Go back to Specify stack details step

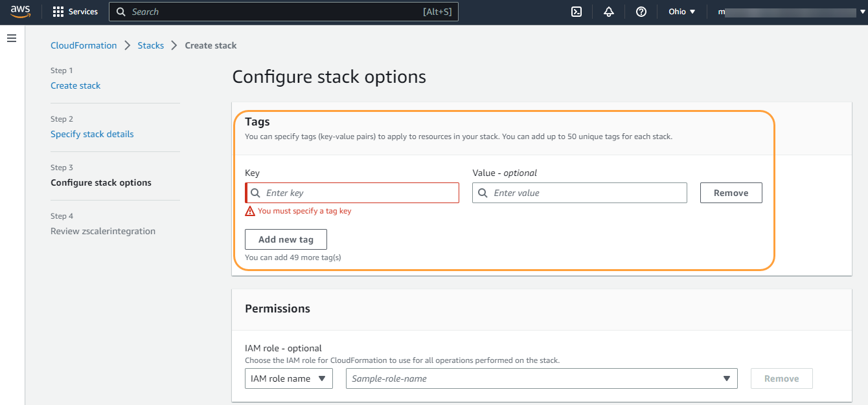(x=92, y=134)
